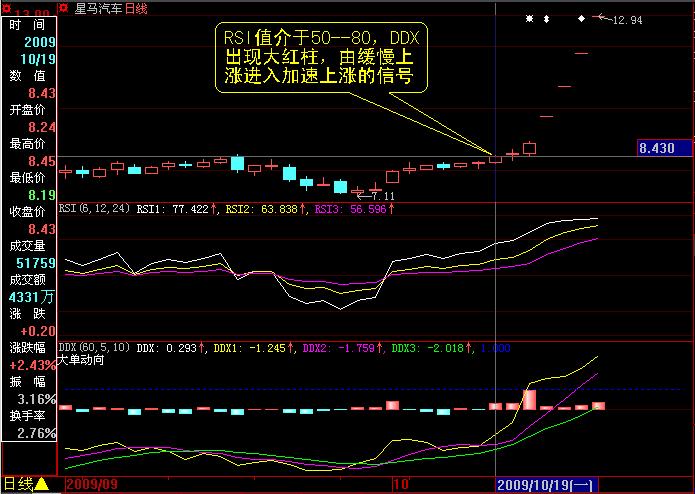Select the 日线 period label in title
This screenshot has height=494, width=695.
coord(137,8)
